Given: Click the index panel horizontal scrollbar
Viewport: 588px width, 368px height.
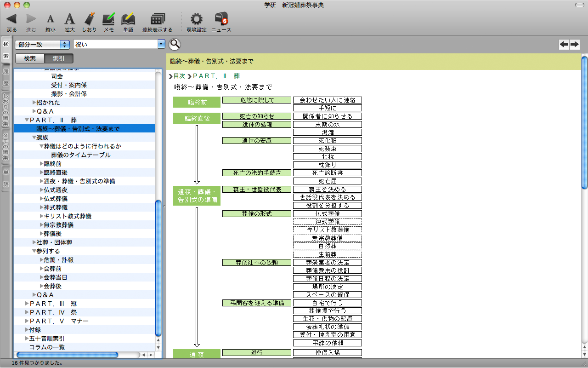Looking at the screenshot, I should tap(67, 355).
